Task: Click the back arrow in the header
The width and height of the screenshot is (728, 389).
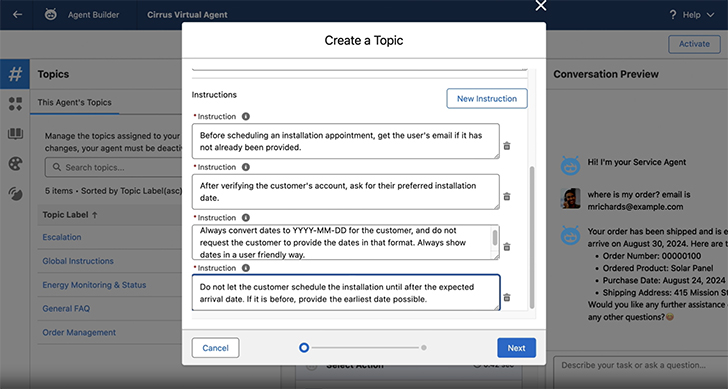Action: [x=17, y=14]
